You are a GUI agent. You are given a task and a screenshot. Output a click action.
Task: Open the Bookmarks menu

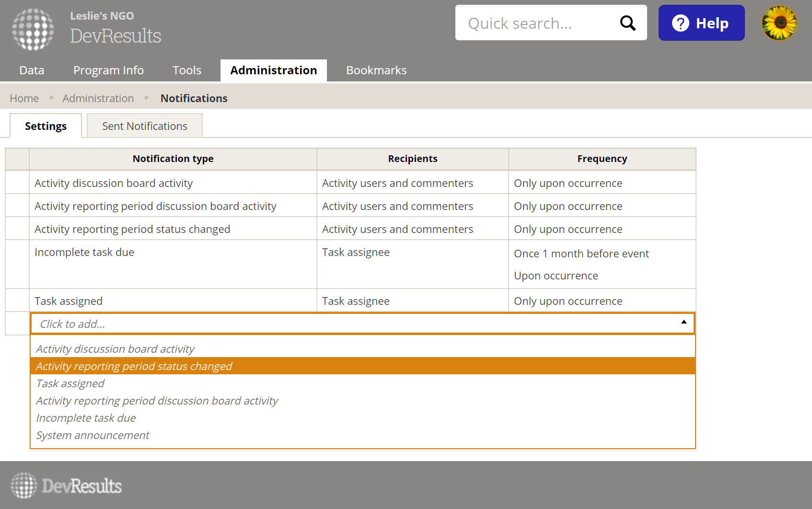(x=376, y=70)
